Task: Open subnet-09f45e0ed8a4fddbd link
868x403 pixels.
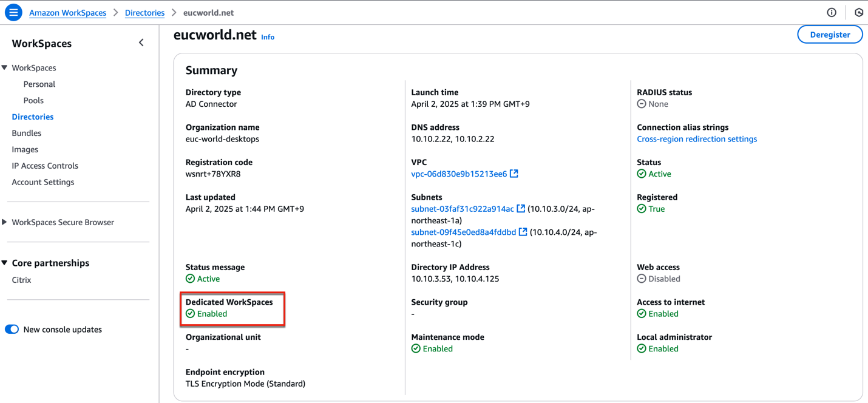Action: pos(464,232)
